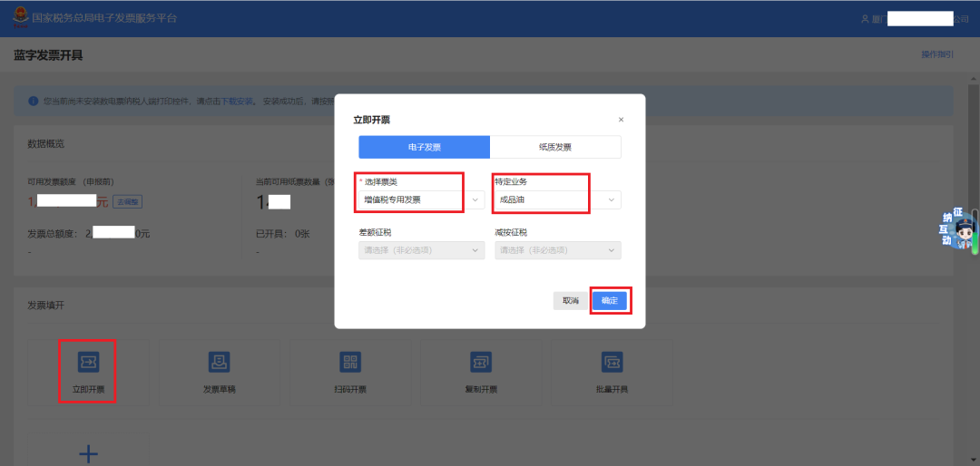Click the tax bureau emblem logo
Screen dimensions: 980x466
[20, 18]
